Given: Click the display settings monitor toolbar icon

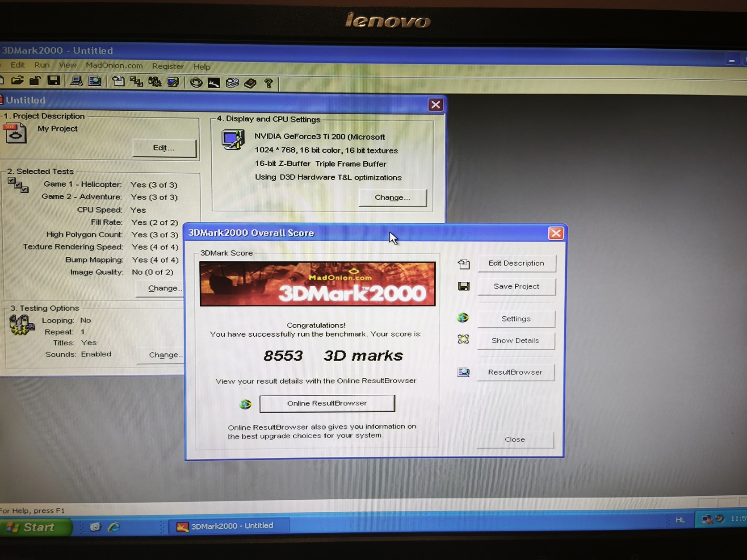Looking at the screenshot, I should [x=173, y=82].
